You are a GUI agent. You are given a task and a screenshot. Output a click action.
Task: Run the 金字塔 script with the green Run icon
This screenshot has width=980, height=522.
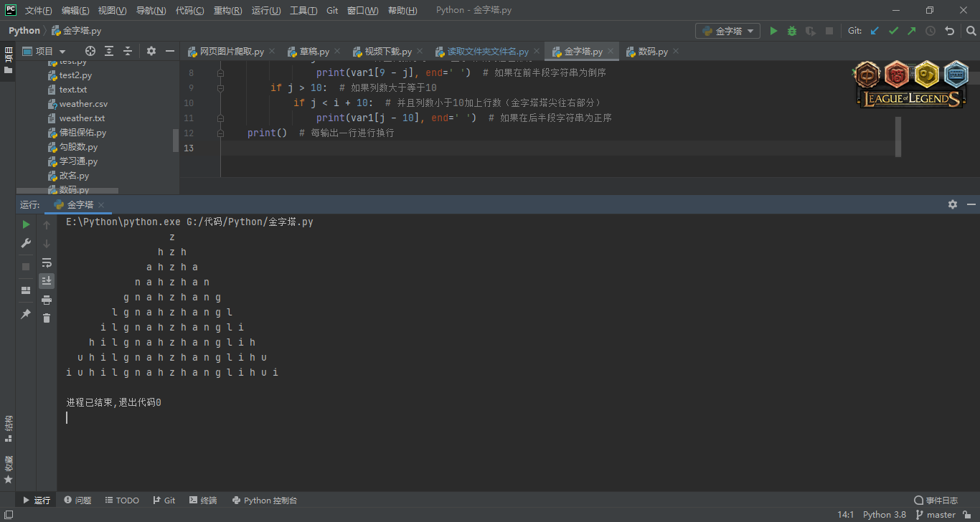click(773, 31)
